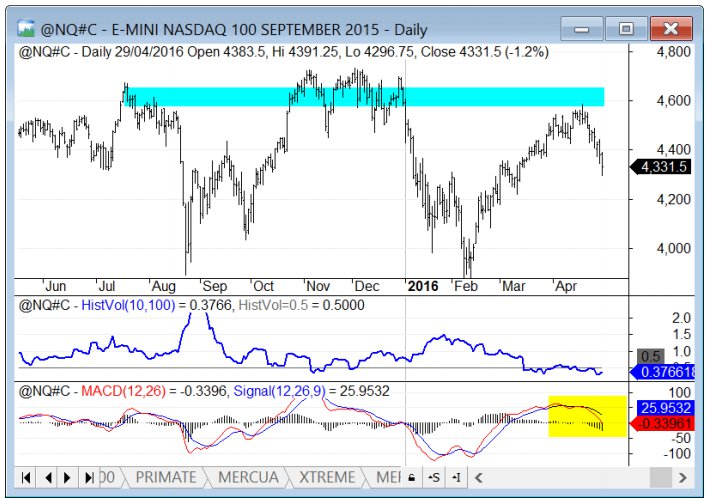Click the blue 0.376618 HistVol value label
The image size is (709, 501).
click(662, 372)
